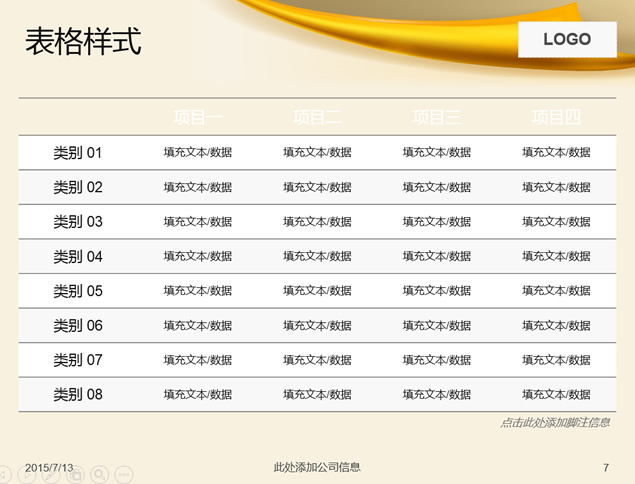Click footnote text 点击此处添加脚注信息

tap(555, 422)
